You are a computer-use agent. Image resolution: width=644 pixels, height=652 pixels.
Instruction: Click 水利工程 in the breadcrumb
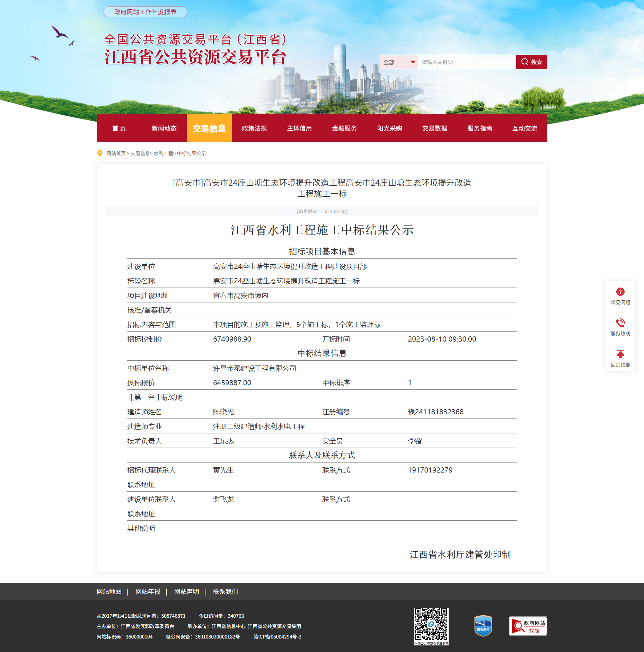164,153
